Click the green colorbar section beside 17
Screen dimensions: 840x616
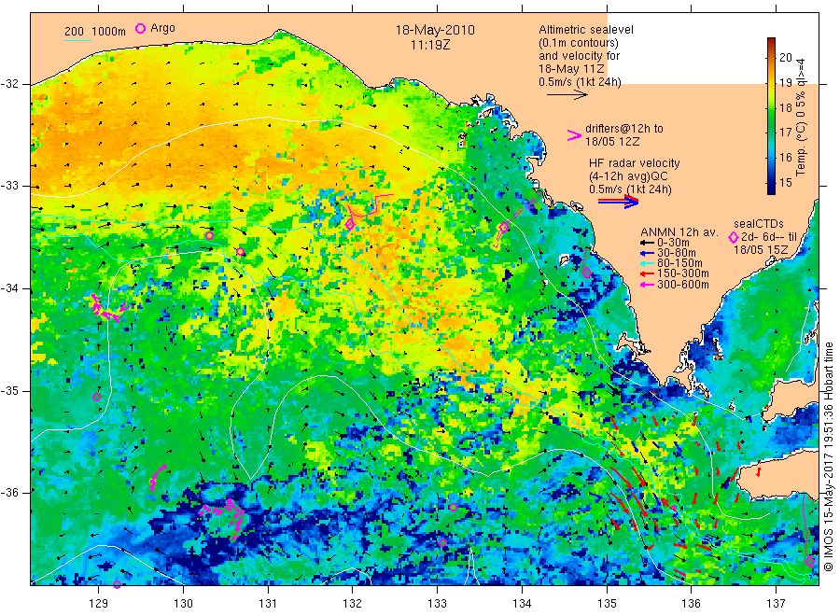point(772,133)
